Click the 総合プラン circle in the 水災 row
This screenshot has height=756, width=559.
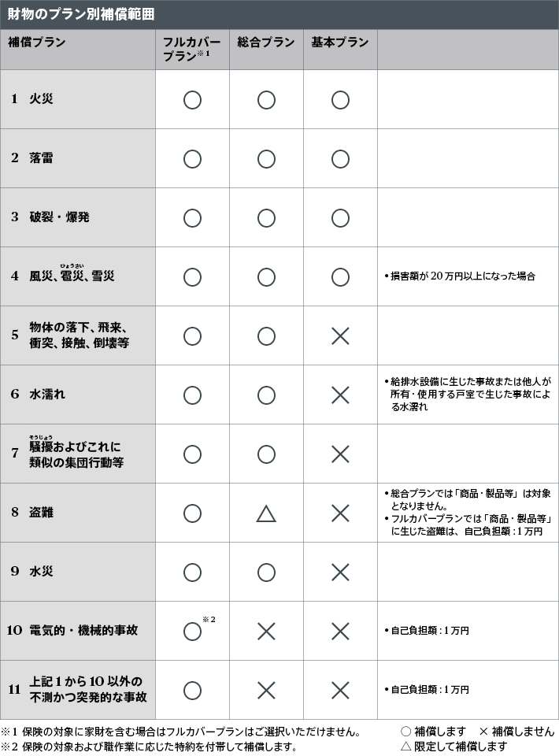[x=266, y=573]
